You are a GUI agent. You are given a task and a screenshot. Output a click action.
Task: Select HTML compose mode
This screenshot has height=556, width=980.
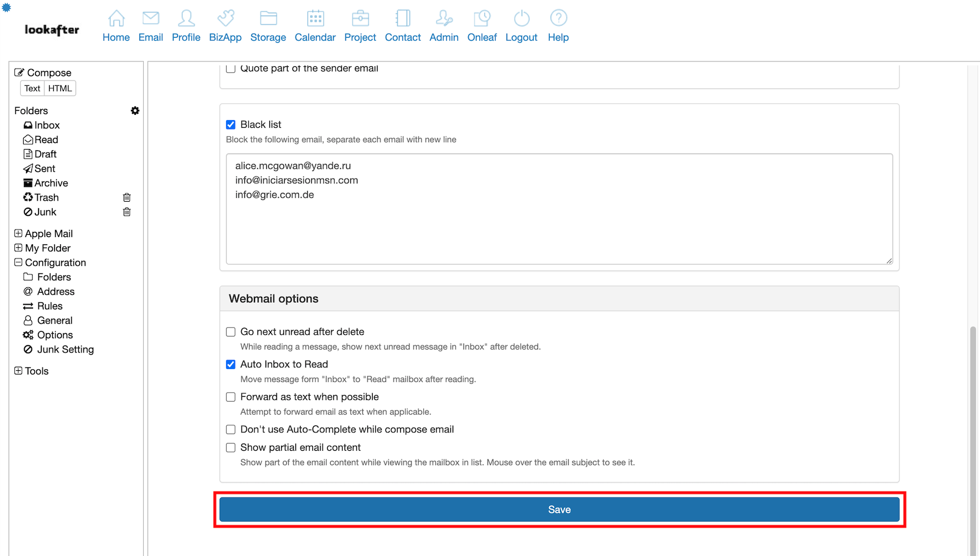(60, 88)
